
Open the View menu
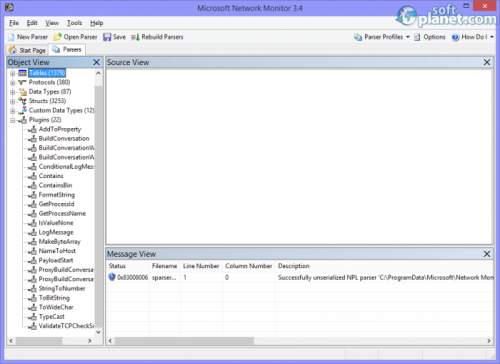pos(52,23)
